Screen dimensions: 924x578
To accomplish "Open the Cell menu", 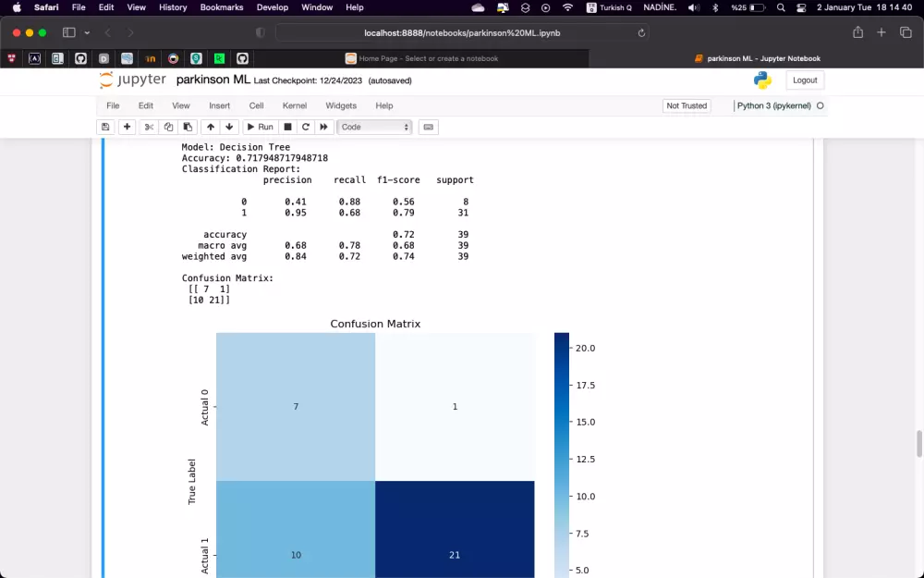I will (256, 105).
